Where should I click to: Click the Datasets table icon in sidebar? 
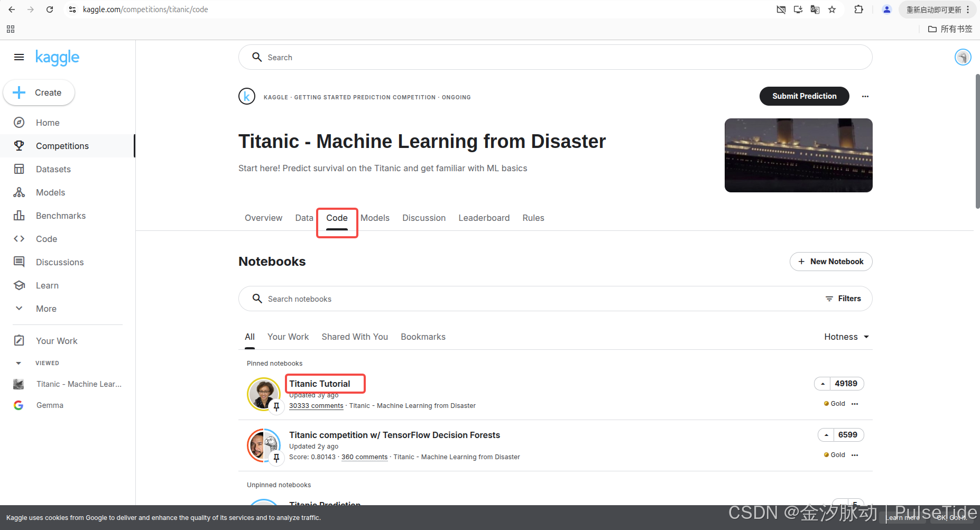click(19, 169)
